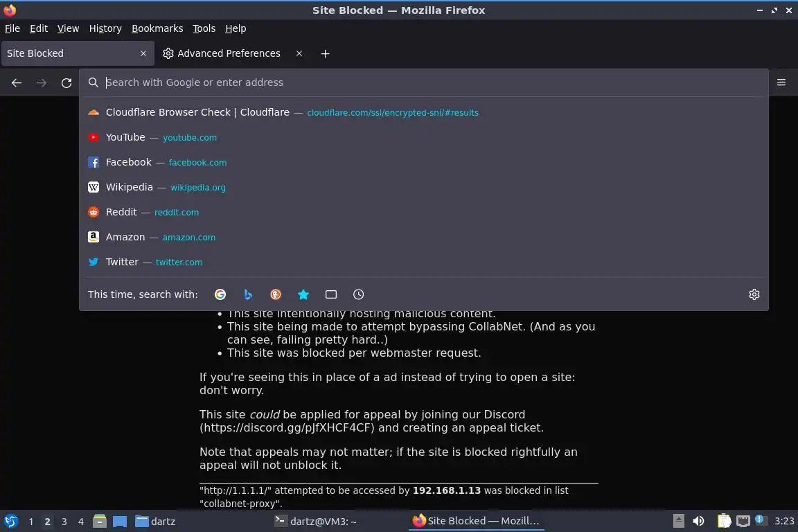This screenshot has height=532, width=798.
Task: Close the Advanced Preferences tab
Action: pos(299,53)
